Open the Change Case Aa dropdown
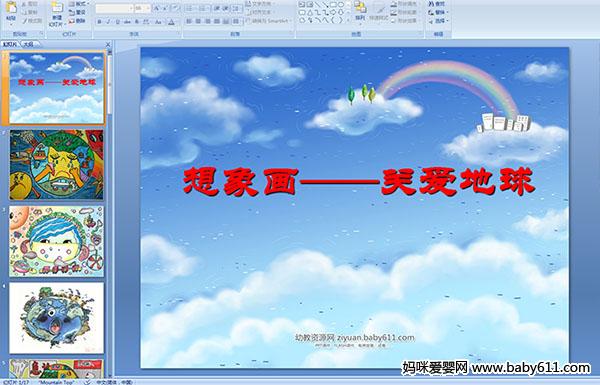The width and height of the screenshot is (600, 385). pyautogui.click(x=158, y=22)
